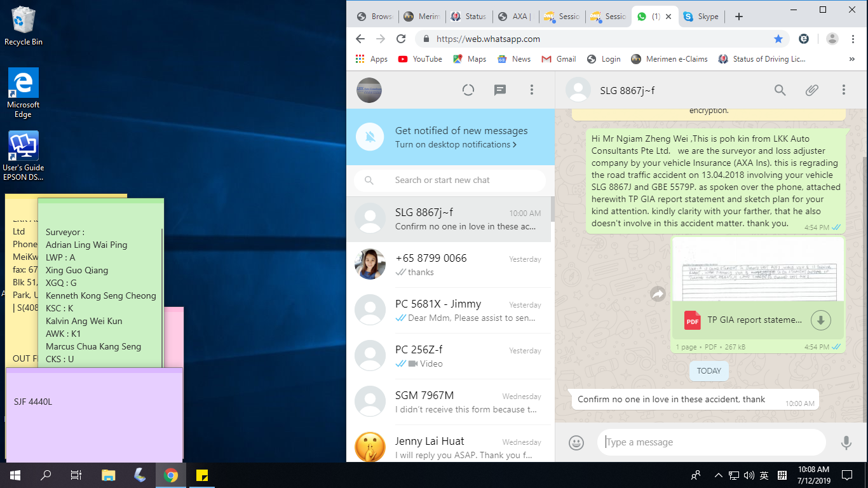Viewport: 868px width, 488px height.
Task: Open the conversation three-dot menu
Action: point(843,90)
